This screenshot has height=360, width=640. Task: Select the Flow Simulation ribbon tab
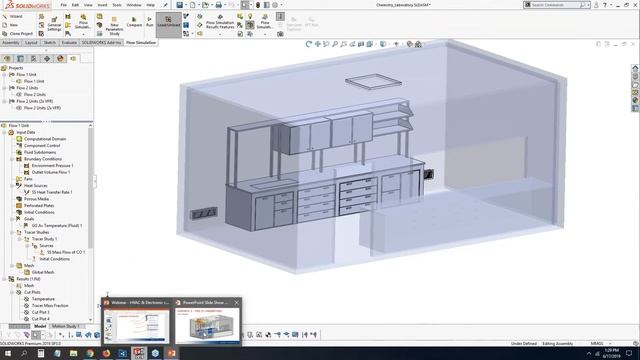(x=141, y=42)
